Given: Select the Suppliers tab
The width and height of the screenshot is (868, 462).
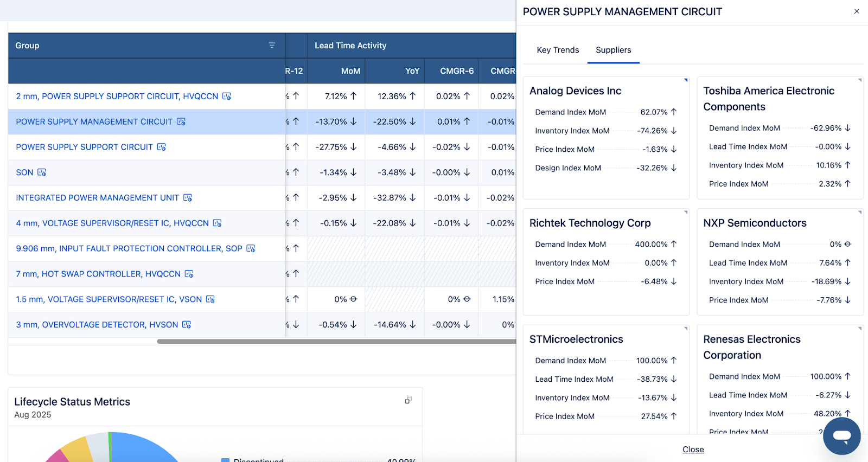Looking at the screenshot, I should 614,50.
